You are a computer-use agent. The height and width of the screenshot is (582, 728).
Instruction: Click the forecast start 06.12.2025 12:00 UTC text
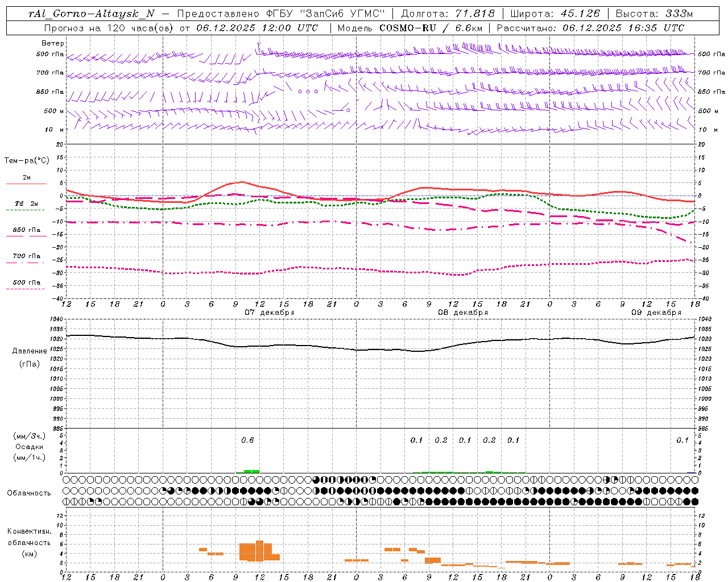(x=257, y=28)
